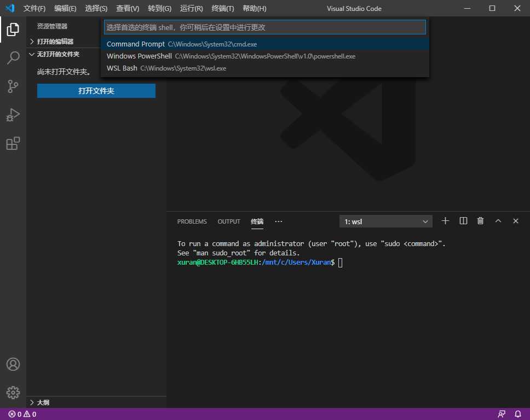Open more panel tabs via ellipsis
This screenshot has width=530, height=420.
[x=278, y=221]
